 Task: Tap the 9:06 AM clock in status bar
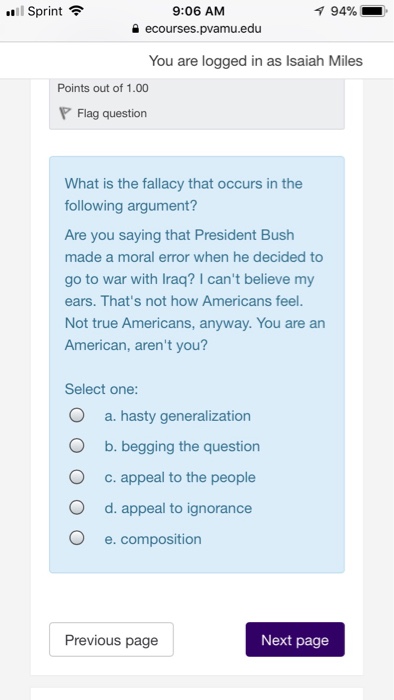pos(198,11)
